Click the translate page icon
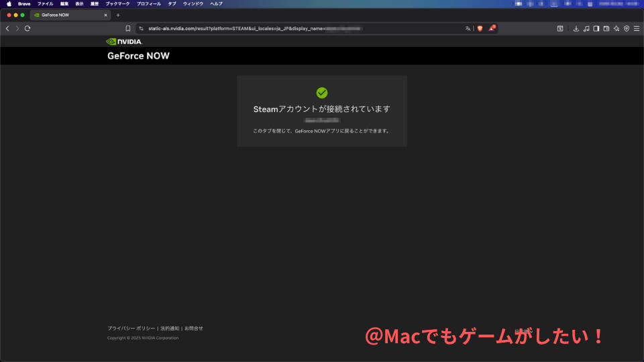 [x=468, y=29]
